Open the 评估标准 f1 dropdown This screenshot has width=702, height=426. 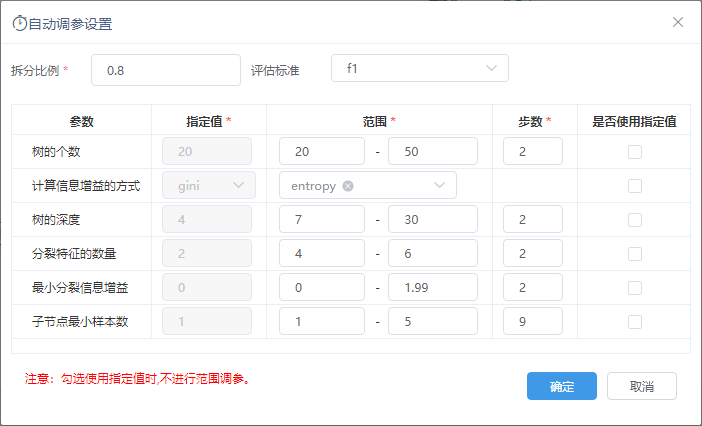tap(420, 68)
